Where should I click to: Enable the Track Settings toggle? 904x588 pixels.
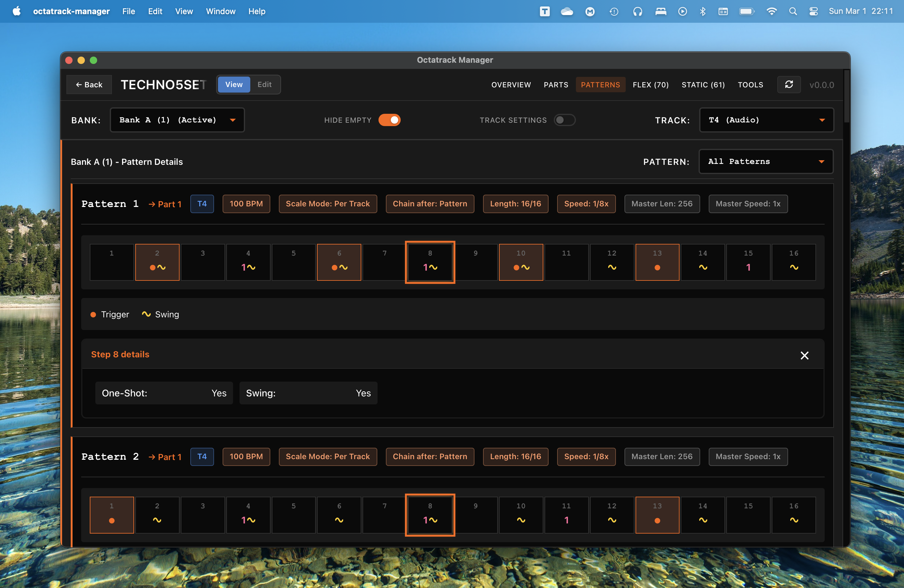(x=565, y=120)
